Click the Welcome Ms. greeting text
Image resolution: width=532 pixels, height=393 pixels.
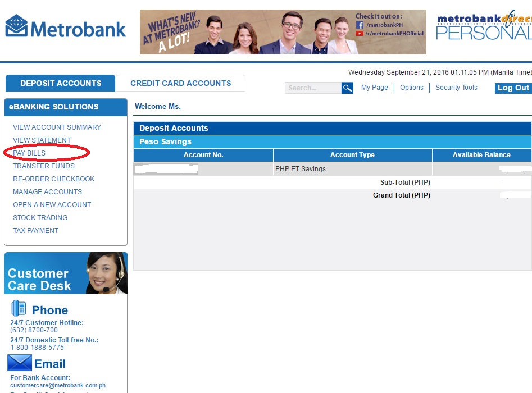pos(158,107)
